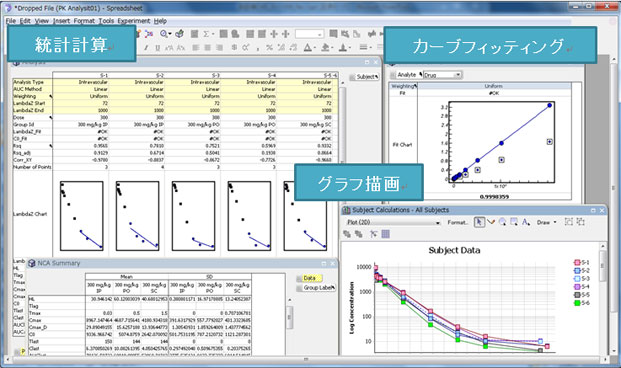Screen dimensions: 621x368
Task: Click the Weighting row label
Action: pos(25,96)
